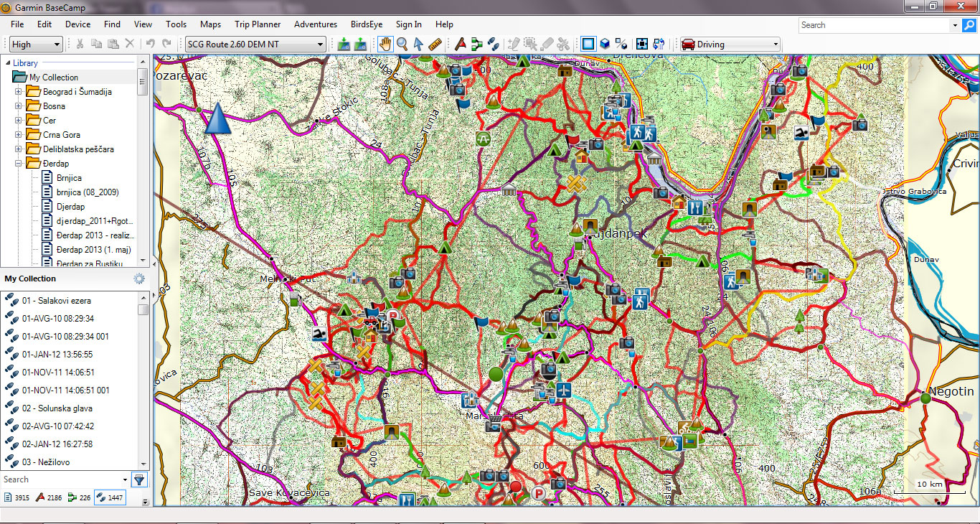Choose the Select arrow tool

(418, 45)
